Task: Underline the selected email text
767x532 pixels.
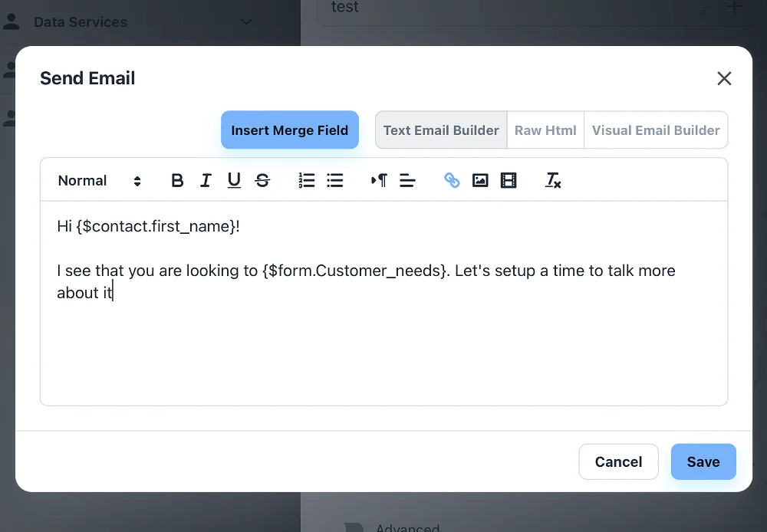Action: pyautogui.click(x=234, y=181)
